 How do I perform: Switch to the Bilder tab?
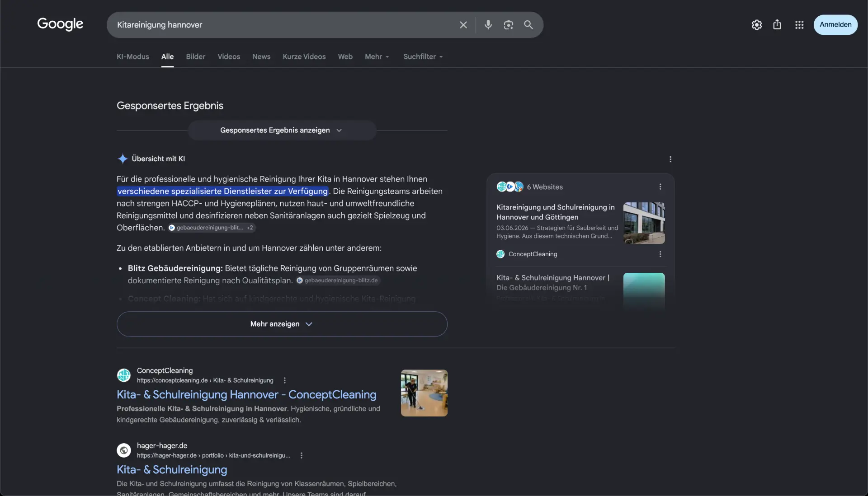pos(196,56)
